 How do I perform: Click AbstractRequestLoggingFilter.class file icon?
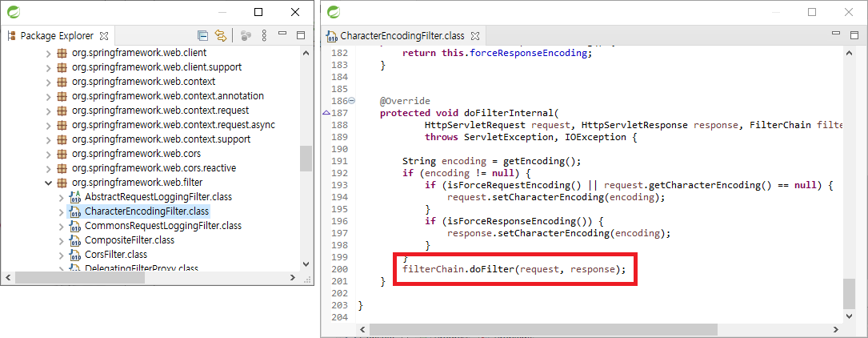(74, 197)
